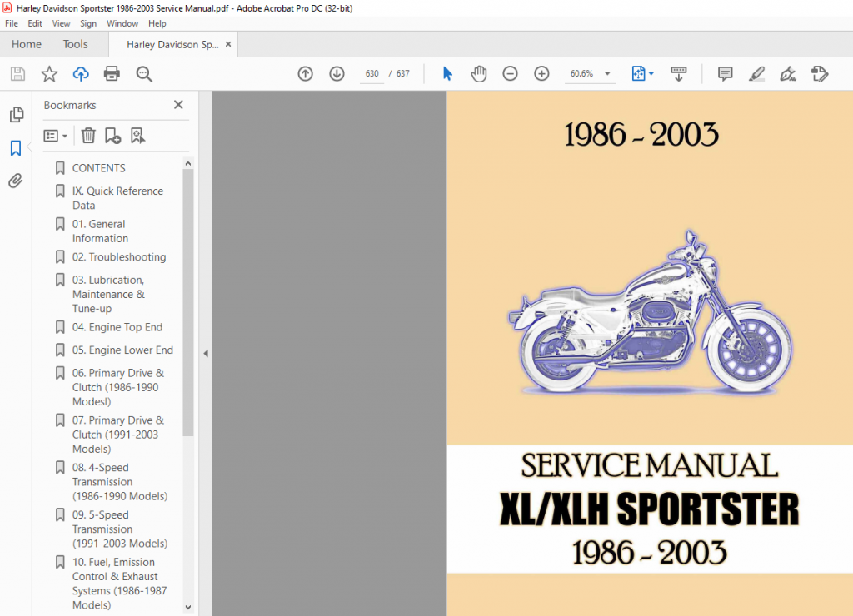Click the find current bookmark icon
The width and height of the screenshot is (853, 616).
pyautogui.click(x=137, y=136)
